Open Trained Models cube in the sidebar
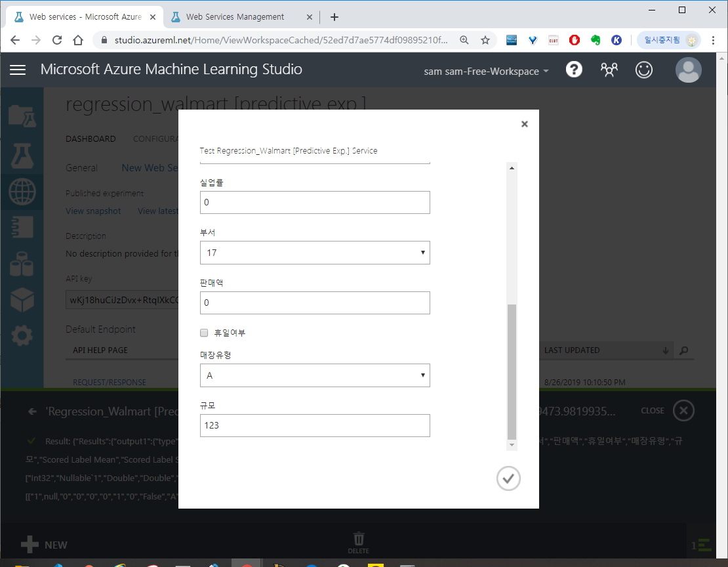The width and height of the screenshot is (728, 567). [22, 300]
